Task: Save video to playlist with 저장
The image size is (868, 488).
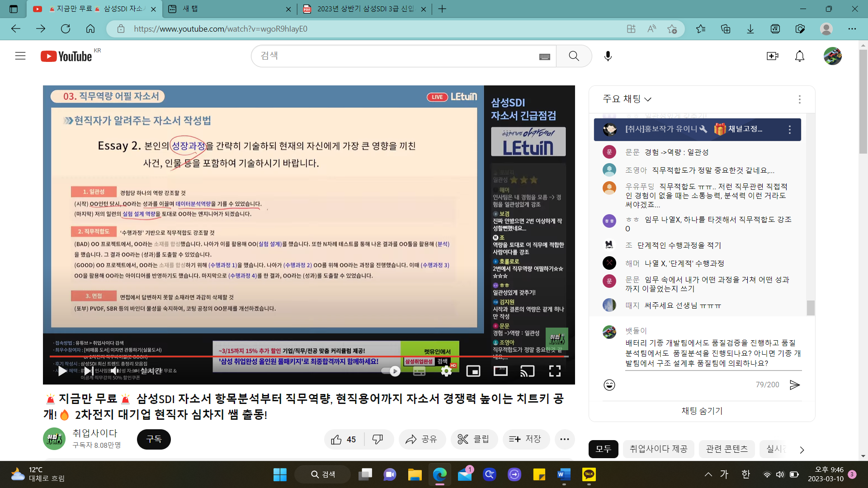Action: click(525, 439)
